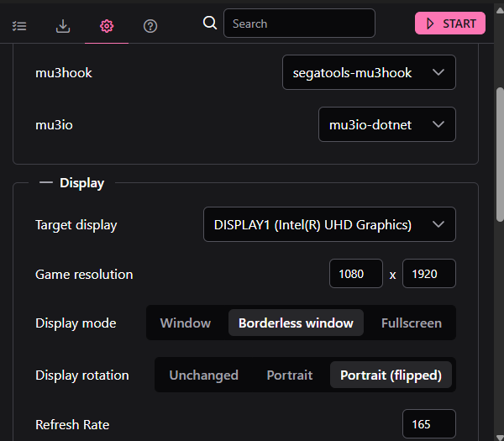504x441 pixels.
Task: Open the settings gear tab
Action: pyautogui.click(x=107, y=25)
